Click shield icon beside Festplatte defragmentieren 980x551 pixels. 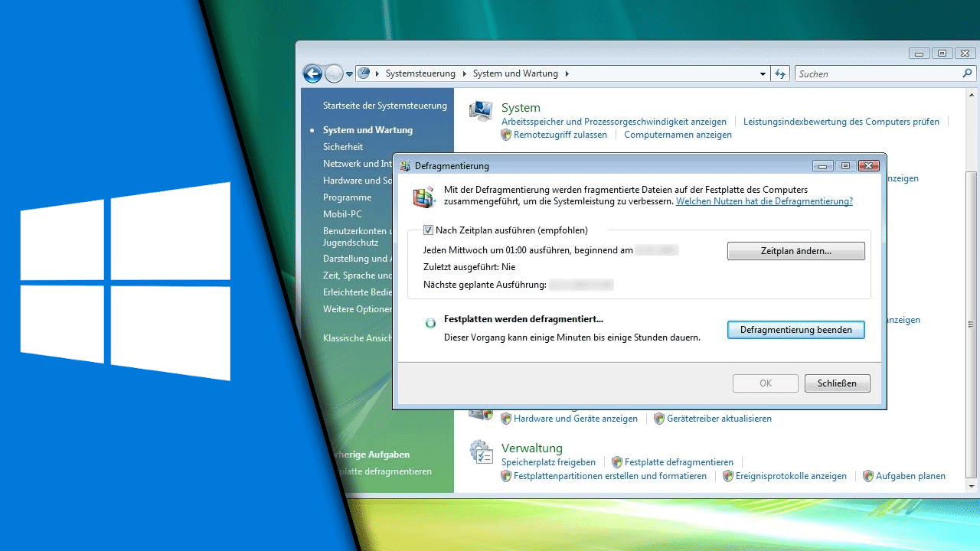(617, 462)
